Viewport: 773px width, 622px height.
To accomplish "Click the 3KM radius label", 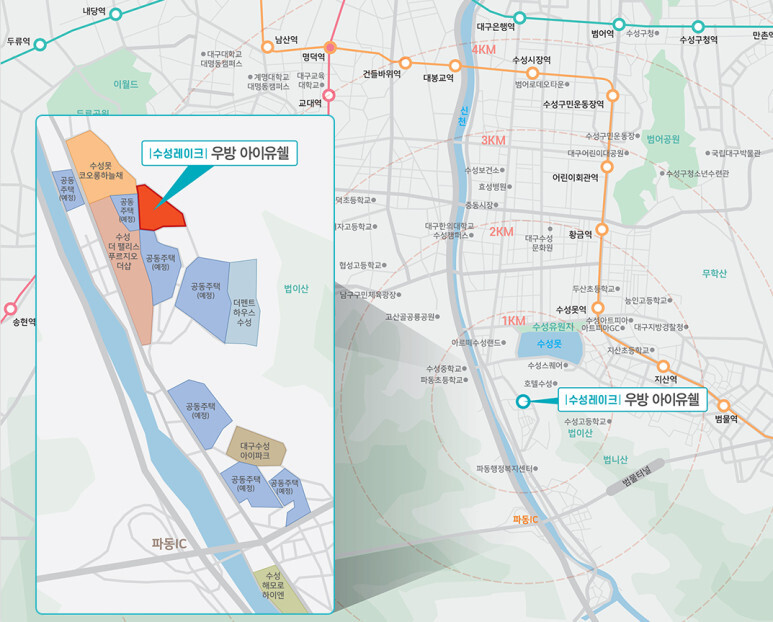I will pos(493,140).
